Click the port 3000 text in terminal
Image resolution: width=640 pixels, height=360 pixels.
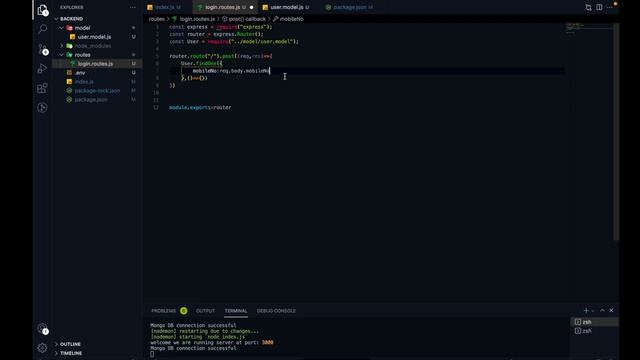tap(268, 342)
